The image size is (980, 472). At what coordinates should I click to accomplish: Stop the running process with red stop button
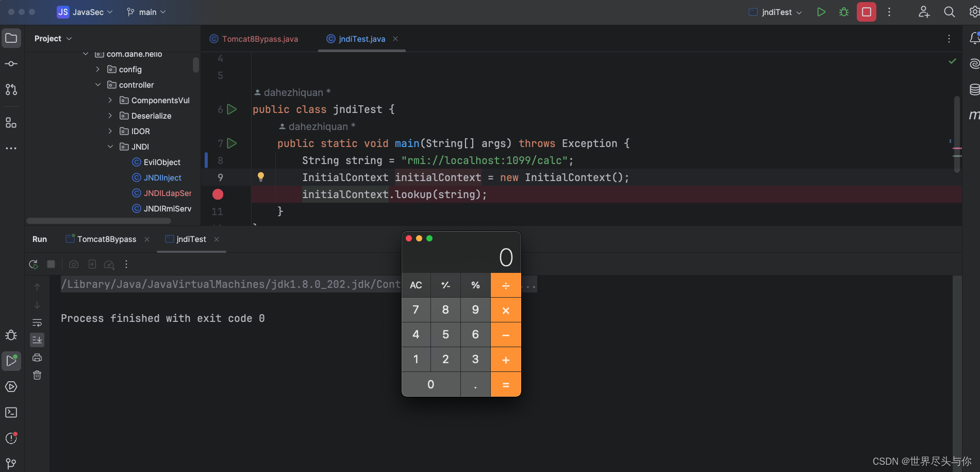pos(867,12)
